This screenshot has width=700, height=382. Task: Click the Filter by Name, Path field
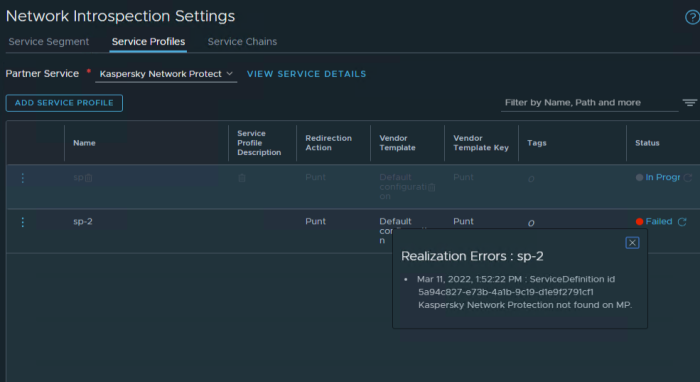pos(589,103)
